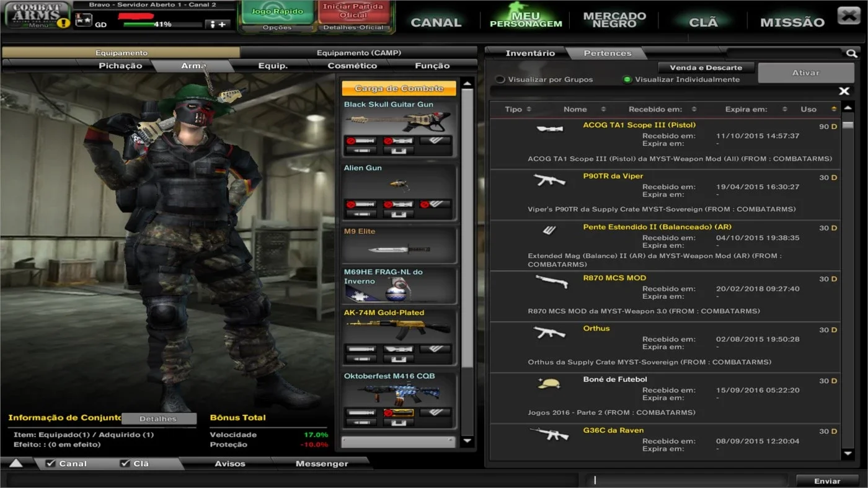Click the Pente Estendido II magazine icon
Image resolution: width=868 pixels, height=488 pixels.
pos(549,230)
